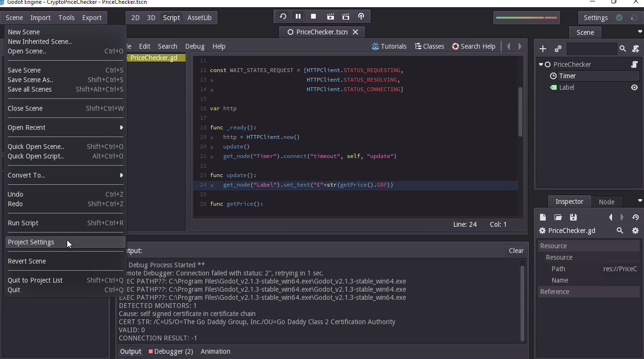Click the add new node plus icon
The image size is (644, 359).
(x=543, y=49)
